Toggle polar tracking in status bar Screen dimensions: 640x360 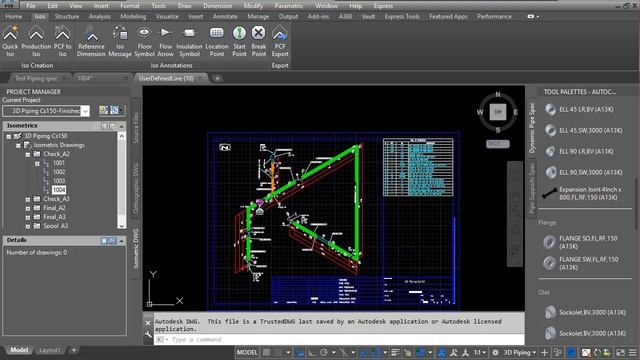coord(324,352)
